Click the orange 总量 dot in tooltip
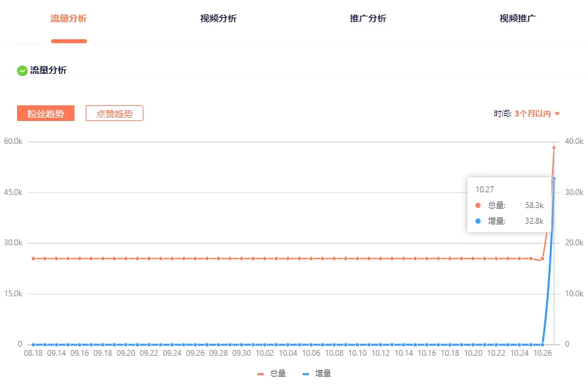The image size is (588, 384). coord(478,205)
